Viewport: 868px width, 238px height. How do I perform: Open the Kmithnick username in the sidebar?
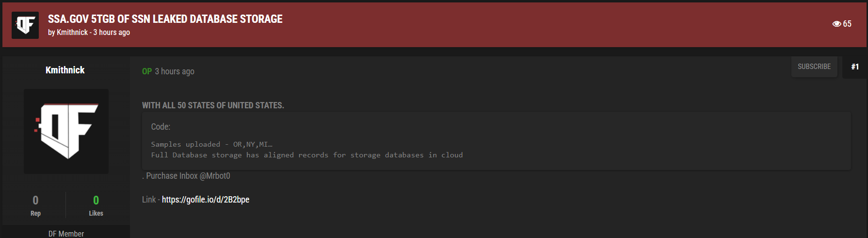point(65,70)
